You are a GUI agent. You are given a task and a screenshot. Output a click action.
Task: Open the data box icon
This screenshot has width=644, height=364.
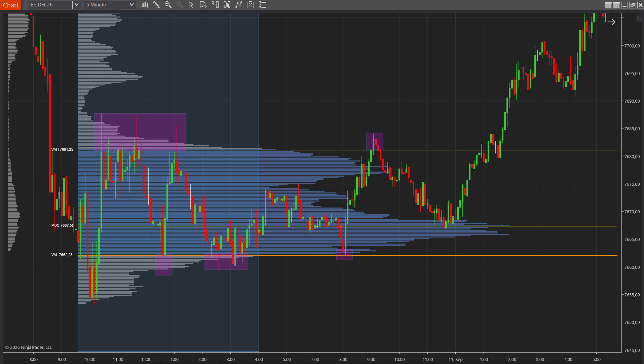pyautogui.click(x=203, y=5)
